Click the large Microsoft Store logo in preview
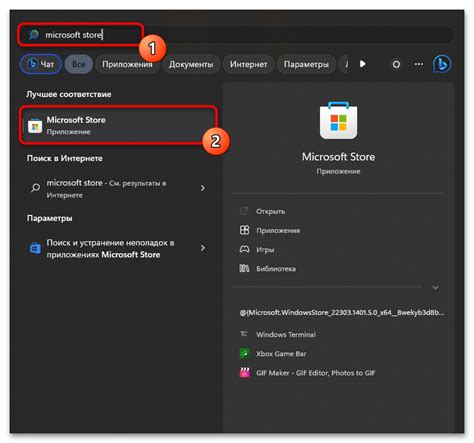This screenshot has width=474, height=443. click(338, 120)
